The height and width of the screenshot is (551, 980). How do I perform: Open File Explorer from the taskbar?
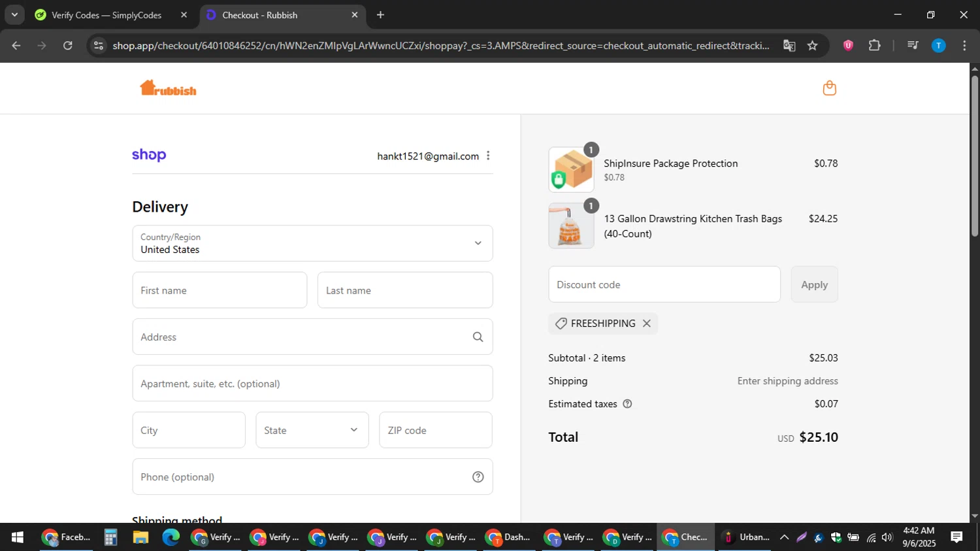click(x=140, y=537)
